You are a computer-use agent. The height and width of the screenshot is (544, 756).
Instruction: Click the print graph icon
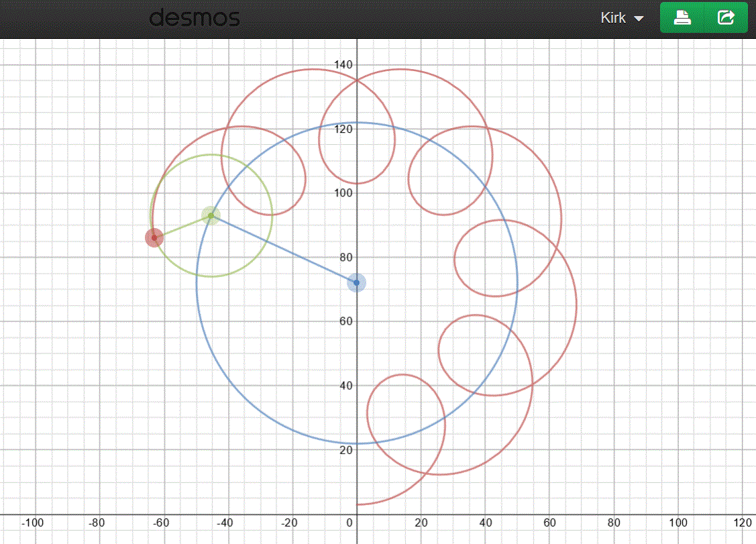[682, 17]
